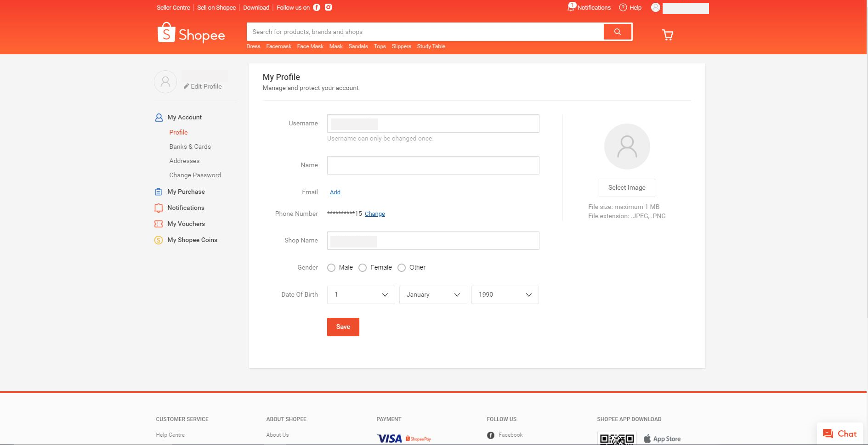This screenshot has width=868, height=445.
Task: Select the Other gender radio button
Action: point(402,268)
